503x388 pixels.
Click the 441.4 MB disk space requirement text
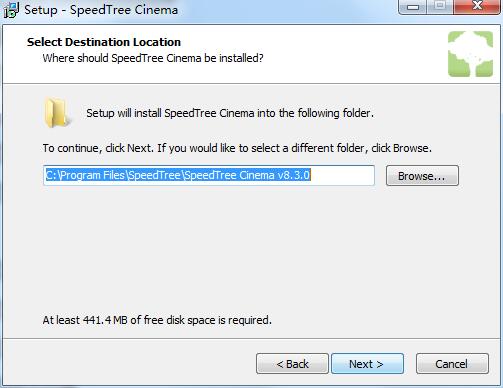[157, 320]
